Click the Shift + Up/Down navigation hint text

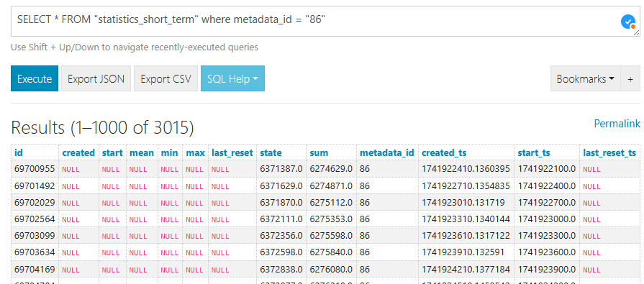click(x=135, y=47)
